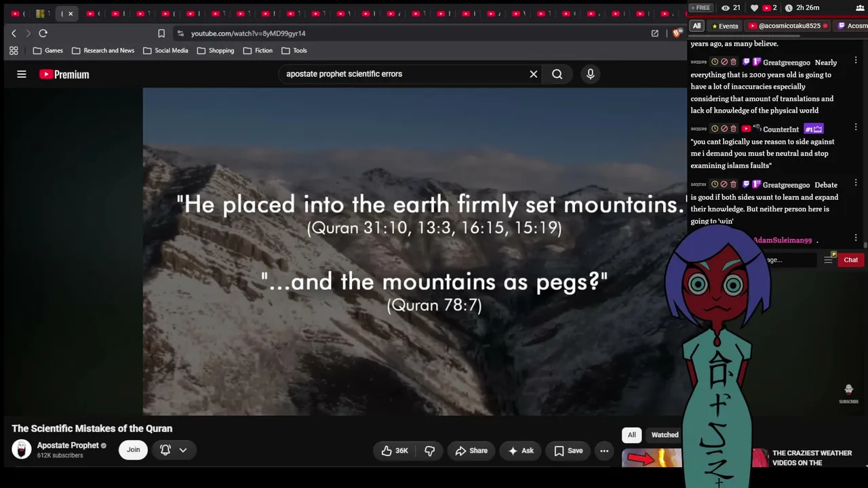Open the page-share icon in address bar
Viewport: 868px width, 488px height.
655,33
